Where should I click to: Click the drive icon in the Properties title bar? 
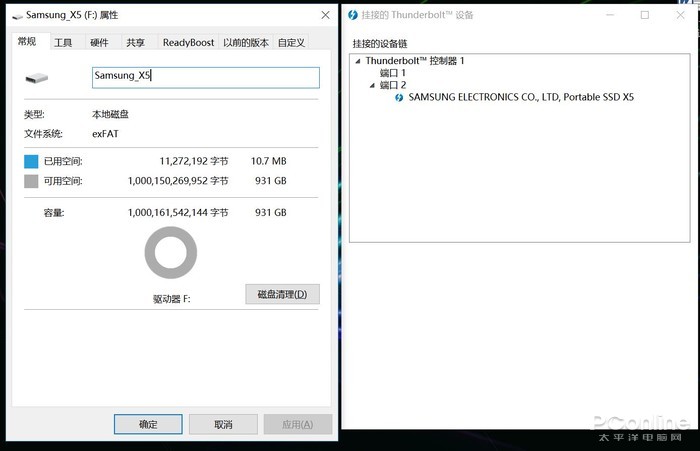(x=17, y=16)
